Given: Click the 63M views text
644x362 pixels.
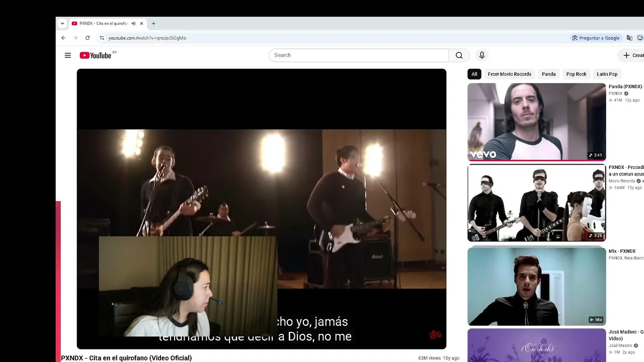Looking at the screenshot, I should point(429,358).
